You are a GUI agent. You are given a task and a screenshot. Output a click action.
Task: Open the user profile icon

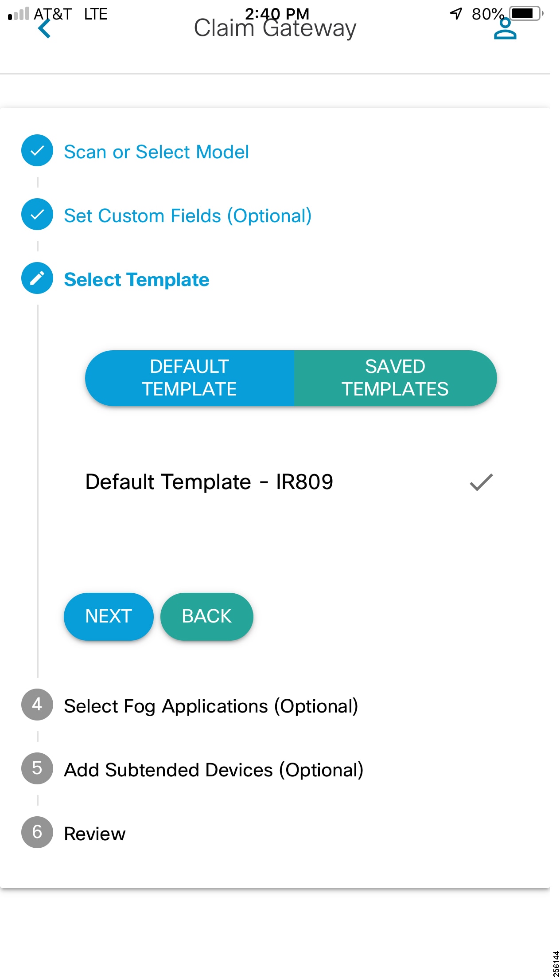click(x=505, y=29)
